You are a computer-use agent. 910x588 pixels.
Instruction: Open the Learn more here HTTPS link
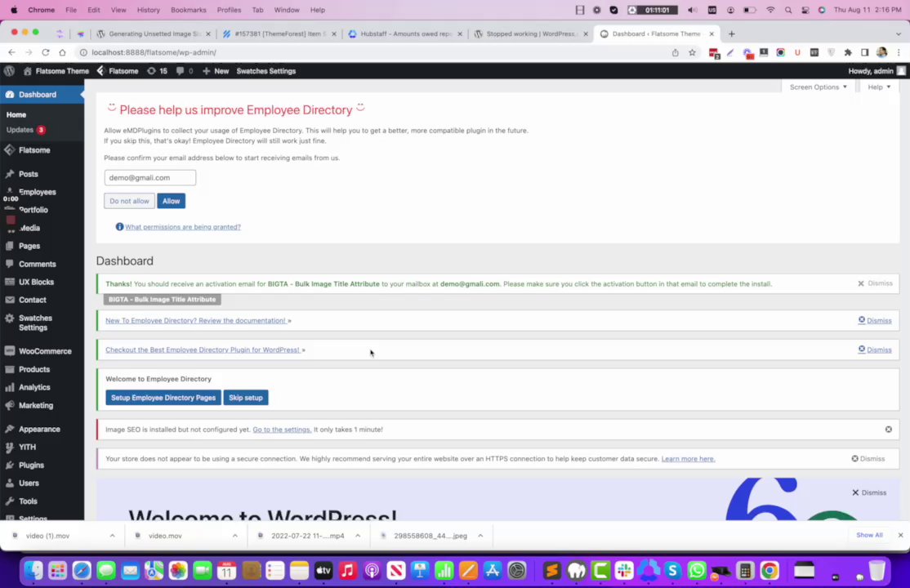tap(689, 459)
